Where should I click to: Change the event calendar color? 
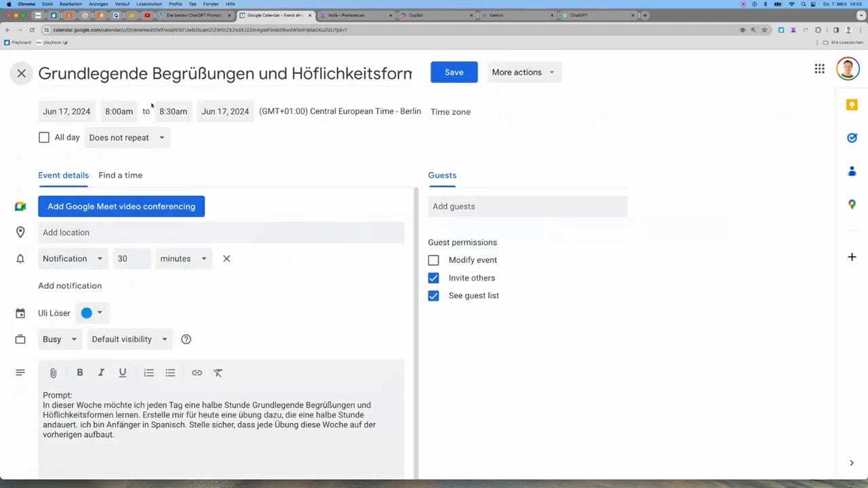pyautogui.click(x=92, y=313)
